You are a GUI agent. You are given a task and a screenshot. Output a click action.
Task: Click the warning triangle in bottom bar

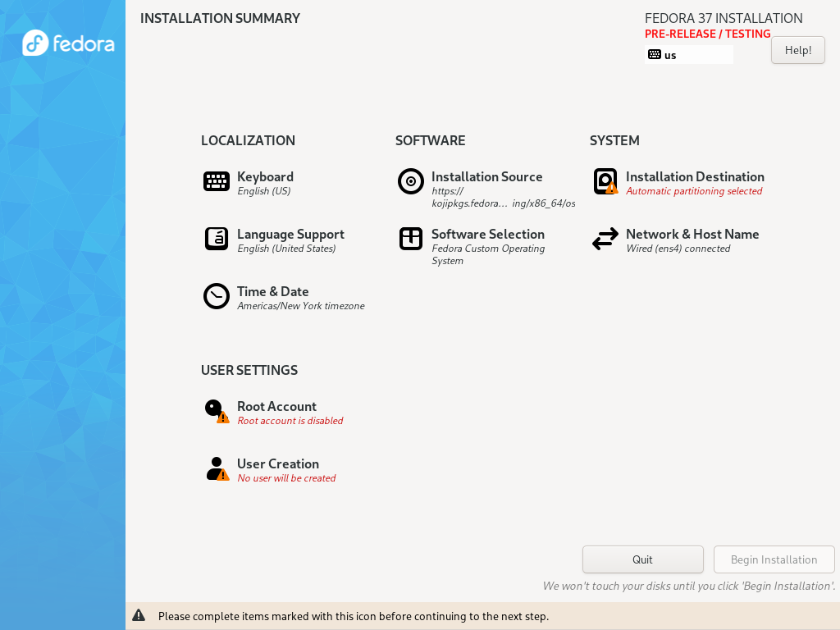(x=139, y=615)
